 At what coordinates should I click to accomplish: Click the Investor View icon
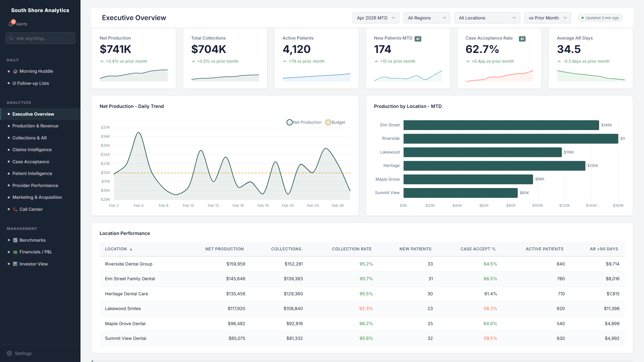point(15,264)
